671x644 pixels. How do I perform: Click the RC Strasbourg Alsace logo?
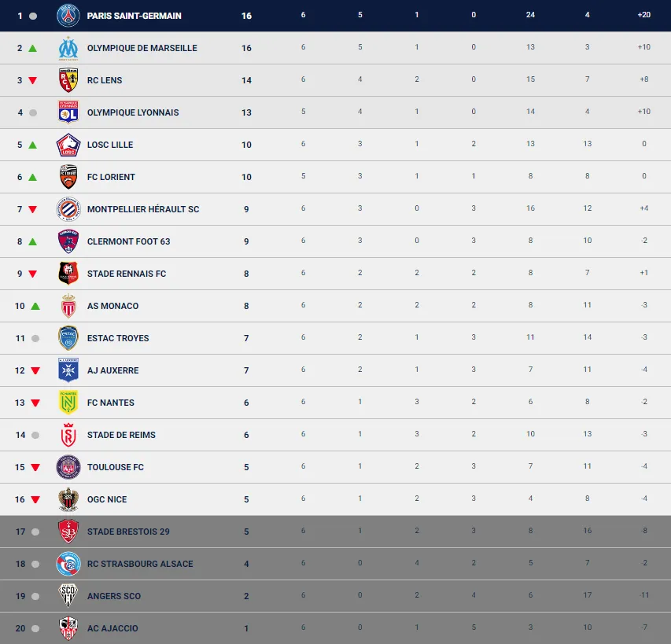tap(68, 564)
